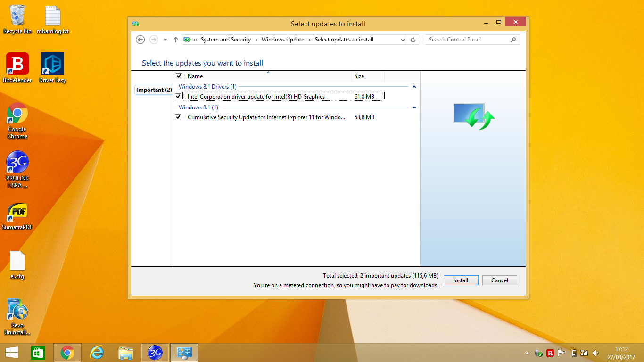The height and width of the screenshot is (362, 644).
Task: Refresh the Select updates to install page
Action: click(x=413, y=40)
